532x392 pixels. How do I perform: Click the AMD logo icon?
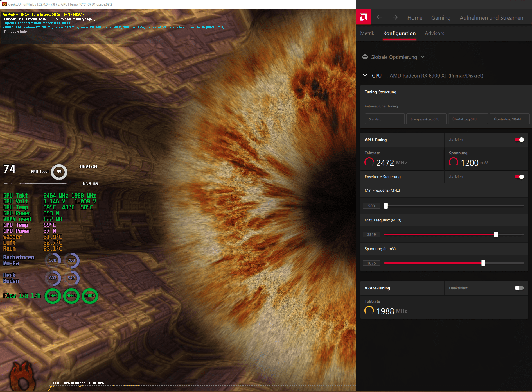[363, 17]
